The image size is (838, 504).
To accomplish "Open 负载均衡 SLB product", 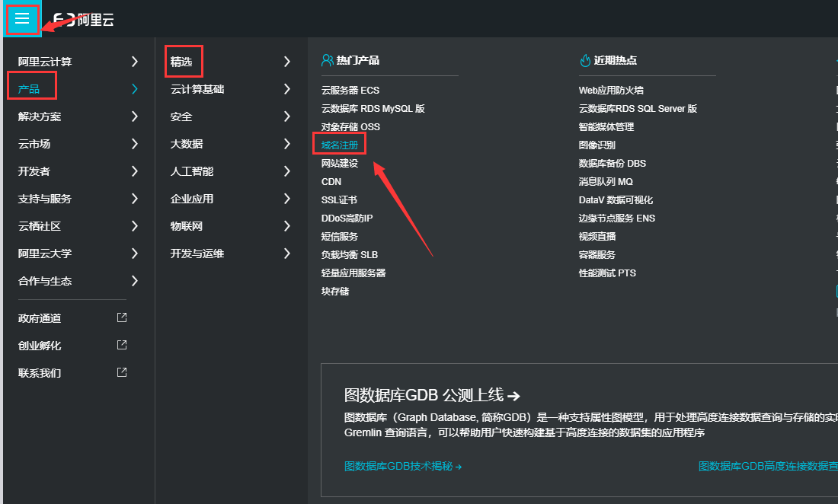I will point(350,255).
